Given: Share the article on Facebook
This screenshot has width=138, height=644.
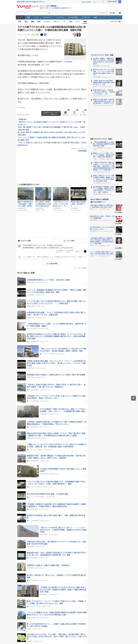Looking at the screenshot, I should tap(45, 35).
